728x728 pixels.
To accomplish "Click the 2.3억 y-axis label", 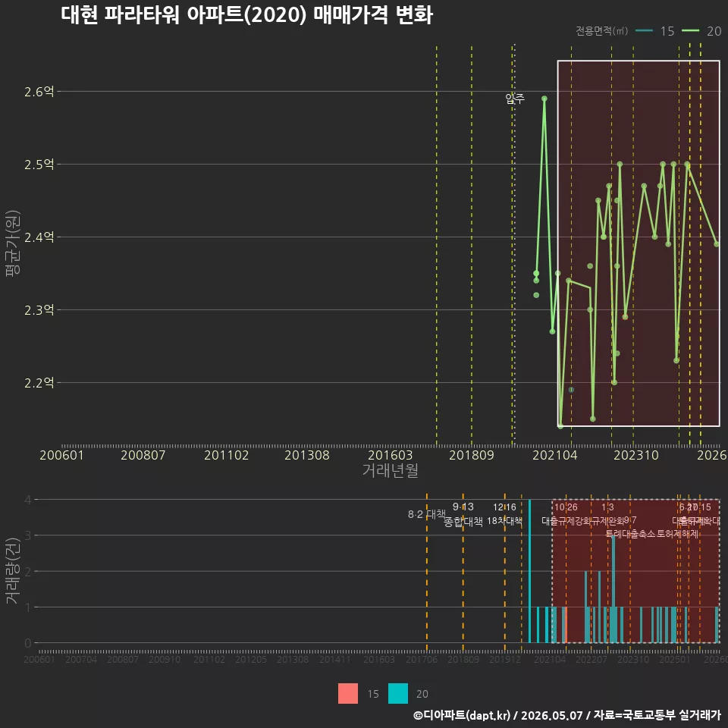I will [39, 309].
